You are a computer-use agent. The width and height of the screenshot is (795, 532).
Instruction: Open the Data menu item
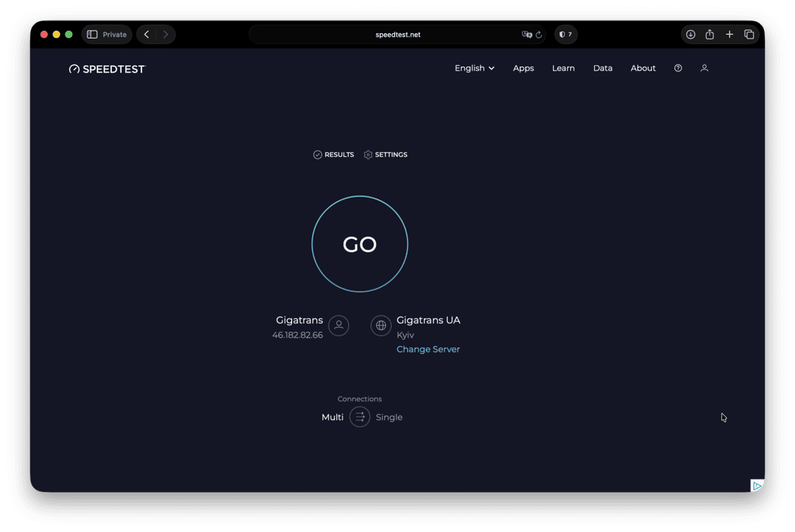pyautogui.click(x=603, y=68)
